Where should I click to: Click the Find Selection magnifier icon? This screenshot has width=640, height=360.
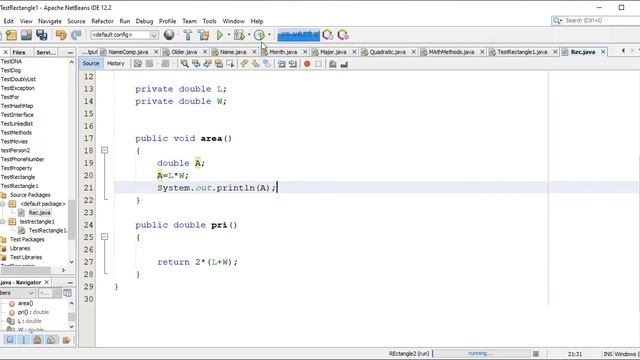click(x=184, y=64)
